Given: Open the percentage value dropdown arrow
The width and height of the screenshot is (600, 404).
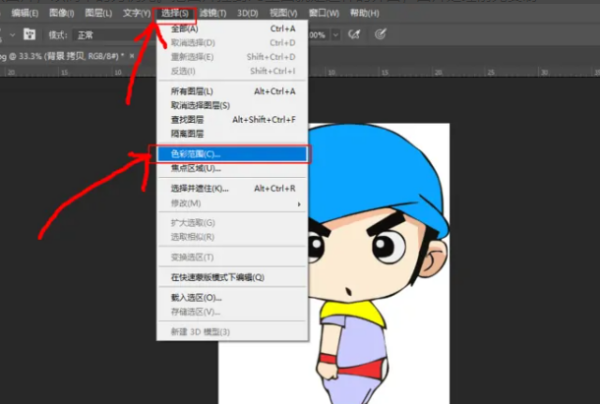Looking at the screenshot, I should coord(336,35).
